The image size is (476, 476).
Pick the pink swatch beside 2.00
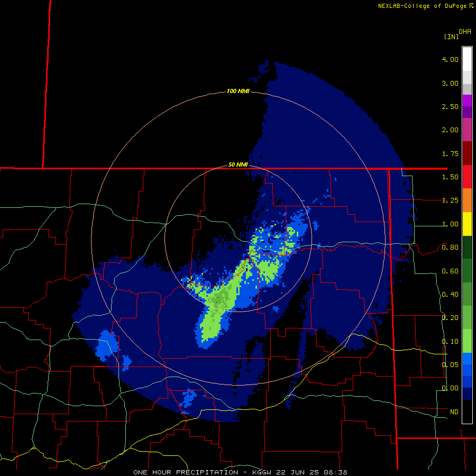pos(467,130)
